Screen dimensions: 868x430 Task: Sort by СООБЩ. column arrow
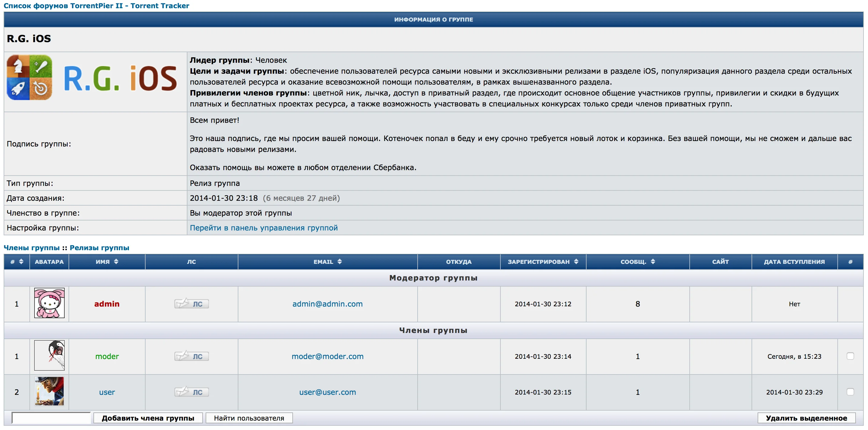[x=653, y=261]
